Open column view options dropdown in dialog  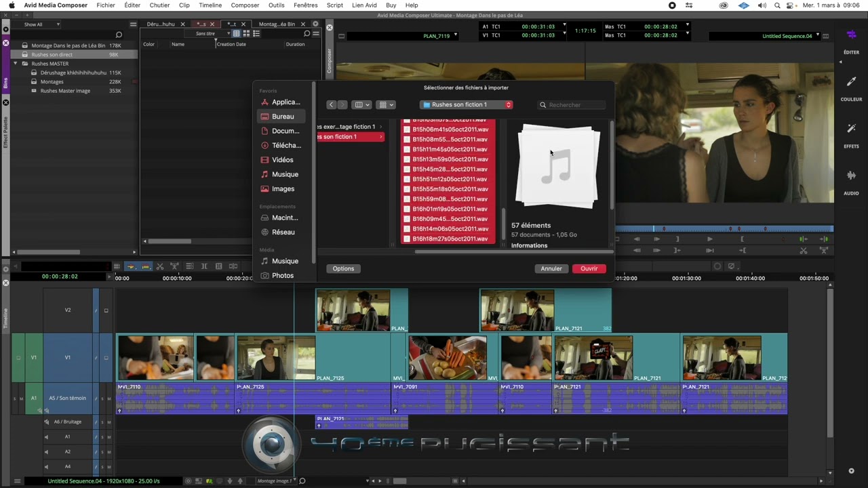361,104
